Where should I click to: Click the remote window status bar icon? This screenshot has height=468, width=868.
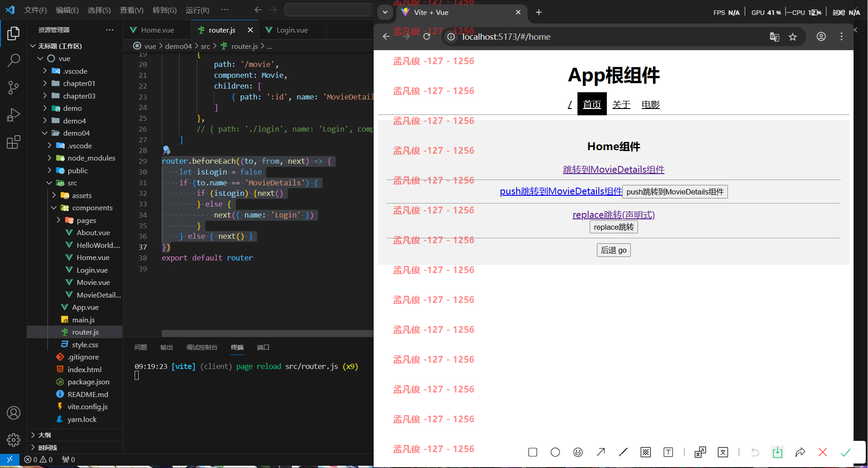click(x=9, y=459)
